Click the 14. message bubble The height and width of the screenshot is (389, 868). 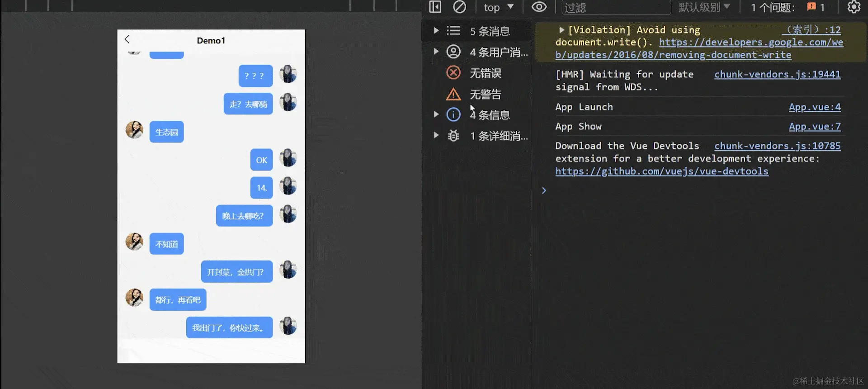[x=261, y=188]
